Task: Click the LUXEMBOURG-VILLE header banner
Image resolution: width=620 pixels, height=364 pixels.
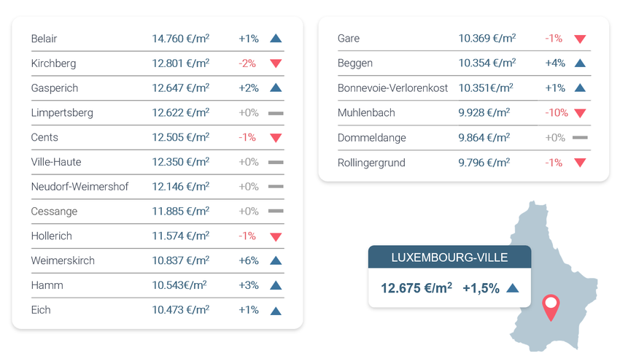Action: pyautogui.click(x=449, y=257)
